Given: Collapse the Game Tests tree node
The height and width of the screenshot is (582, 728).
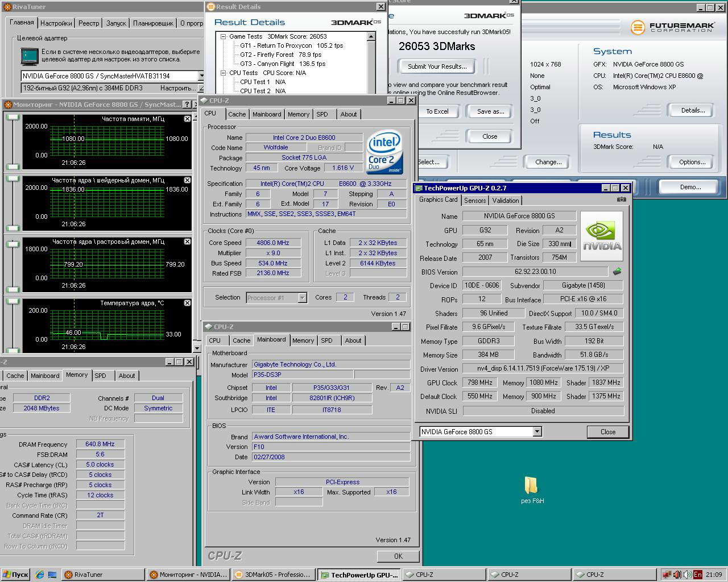Looking at the screenshot, I should tap(224, 36).
